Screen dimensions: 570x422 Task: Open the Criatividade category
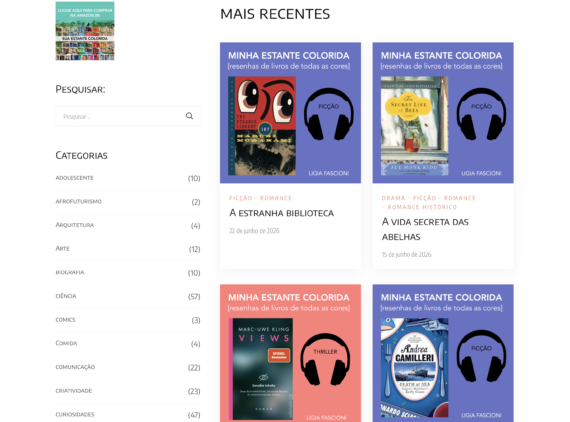point(74,391)
